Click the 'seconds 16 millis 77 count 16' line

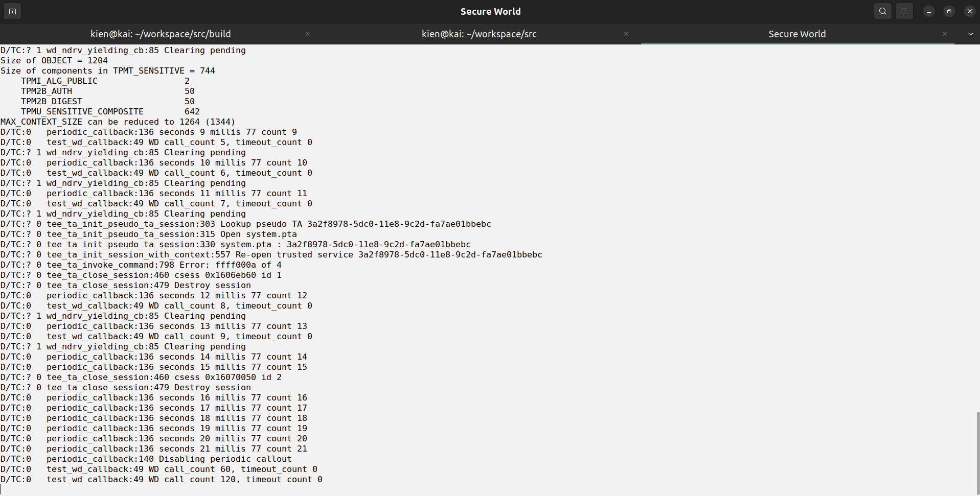coord(154,398)
